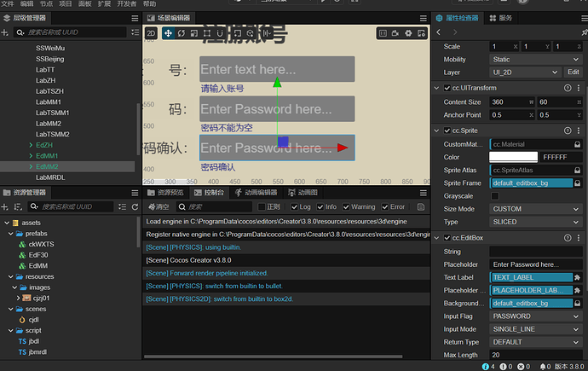588x371 pixels.
Task: Disable the cc.EditBox component checkbox
Action: (447, 238)
